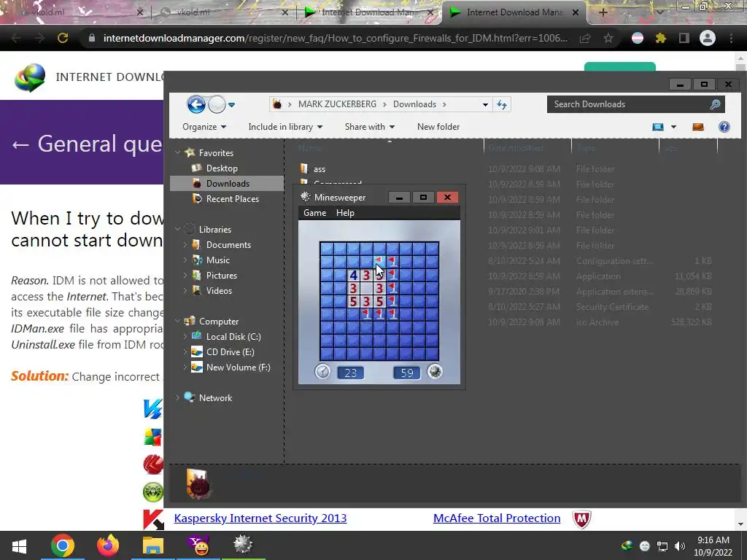Click the volume icon in system tray
Image resolution: width=747 pixels, height=560 pixels.
(x=680, y=546)
